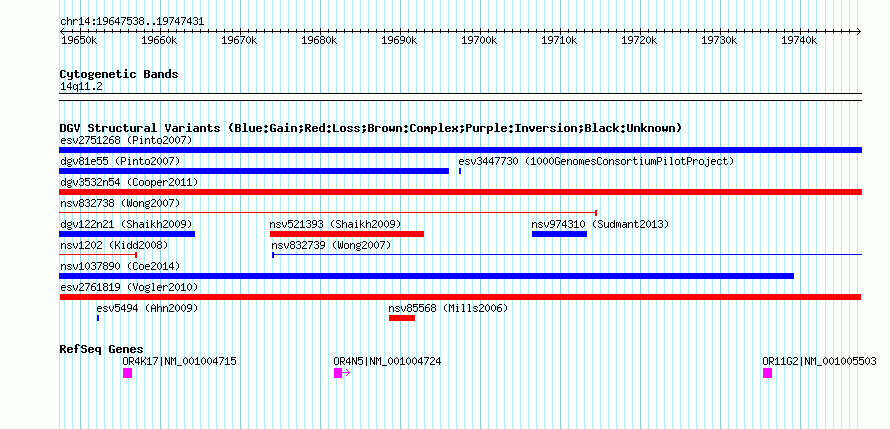The height and width of the screenshot is (429, 890).
Task: Click the 14q11.2 cytogenetic band bar
Action: click(x=460, y=97)
